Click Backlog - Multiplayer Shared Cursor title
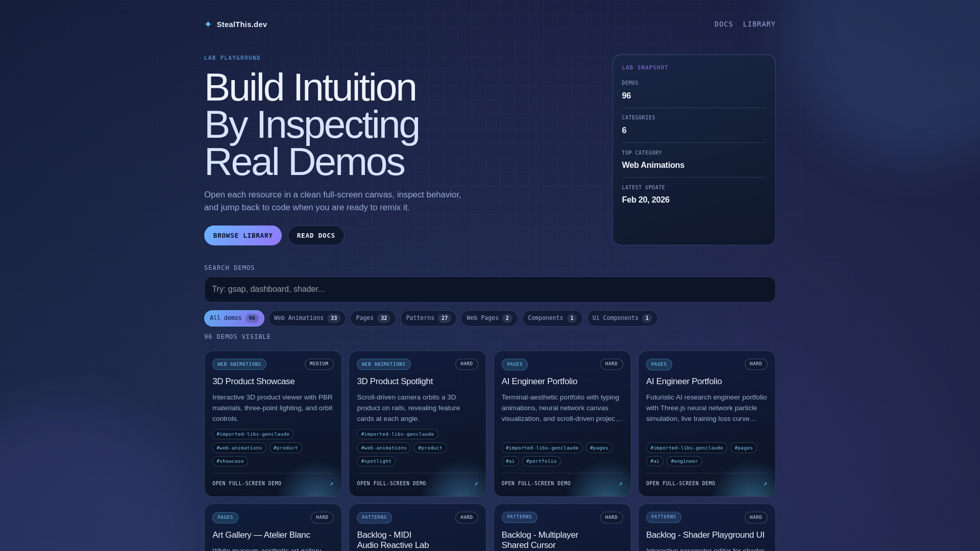This screenshot has width=980, height=551. (540, 540)
